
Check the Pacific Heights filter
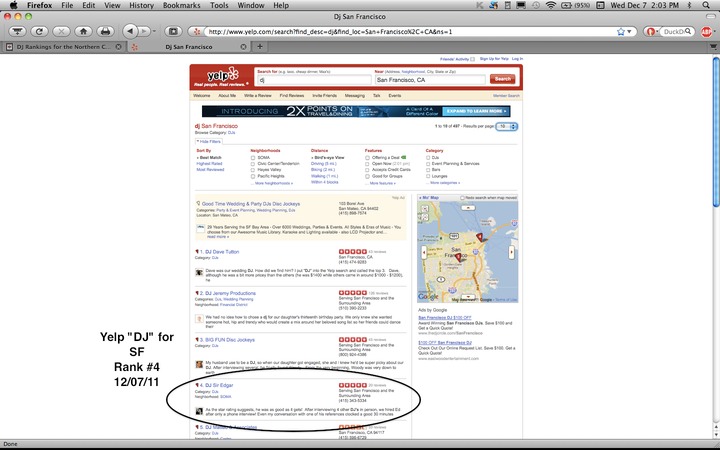(253, 176)
